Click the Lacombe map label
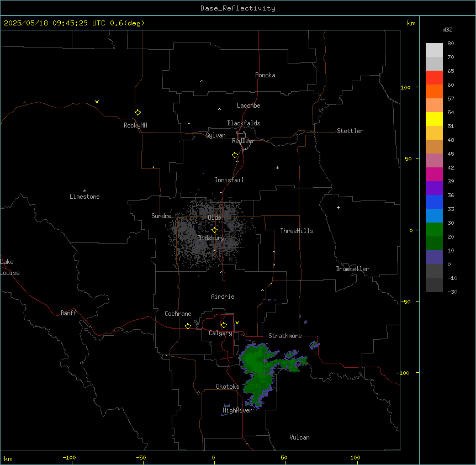Screen dimensions: 476x465 tap(248, 105)
